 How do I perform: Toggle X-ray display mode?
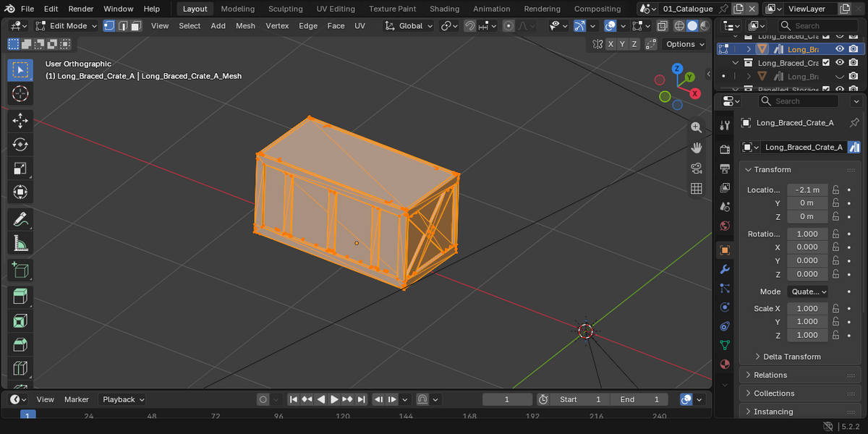(662, 25)
